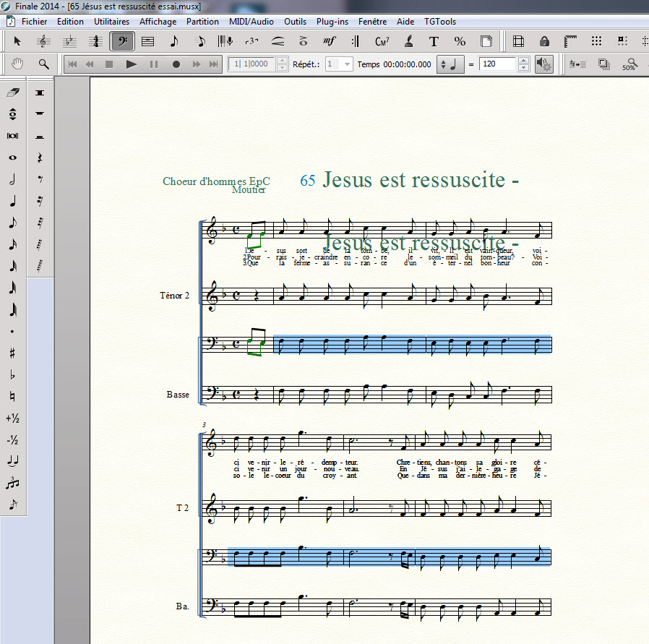The image size is (649, 644).
Task: Select the Clef tool (bass clef icon)
Action: [x=122, y=41]
